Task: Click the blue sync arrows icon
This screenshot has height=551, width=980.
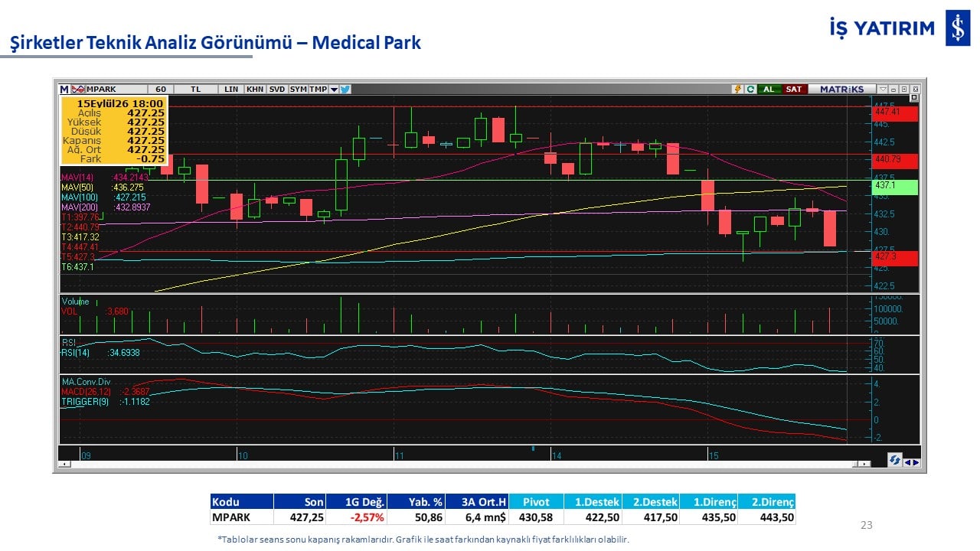Action: 894,460
